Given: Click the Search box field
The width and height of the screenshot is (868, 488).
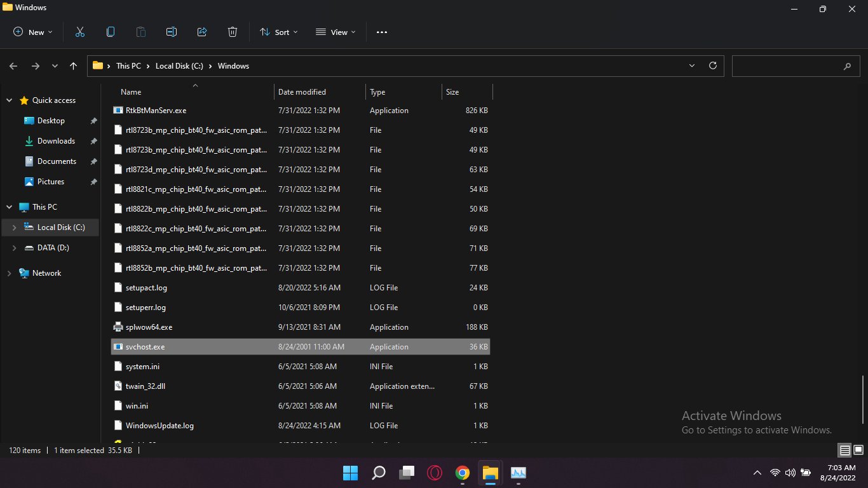Looking at the screenshot, I should click(795, 66).
